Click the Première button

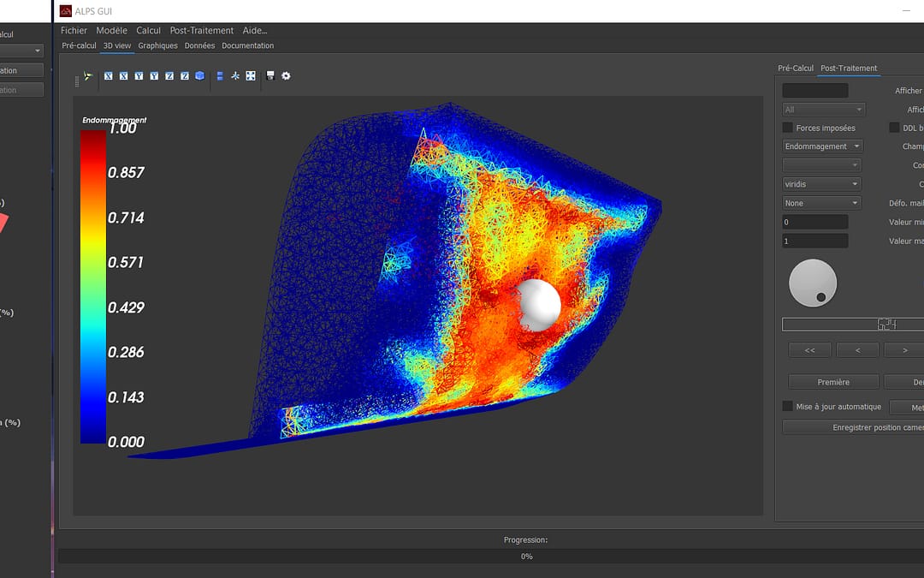832,381
